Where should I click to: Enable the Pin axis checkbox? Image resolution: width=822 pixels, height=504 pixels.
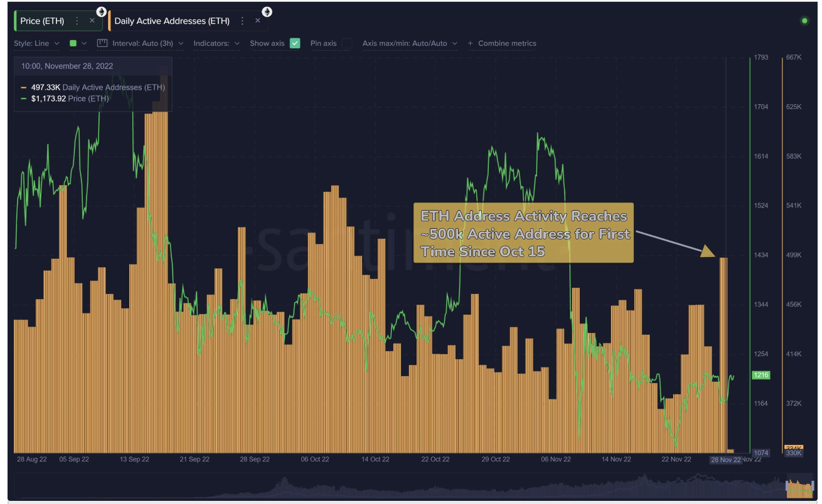[x=346, y=43]
